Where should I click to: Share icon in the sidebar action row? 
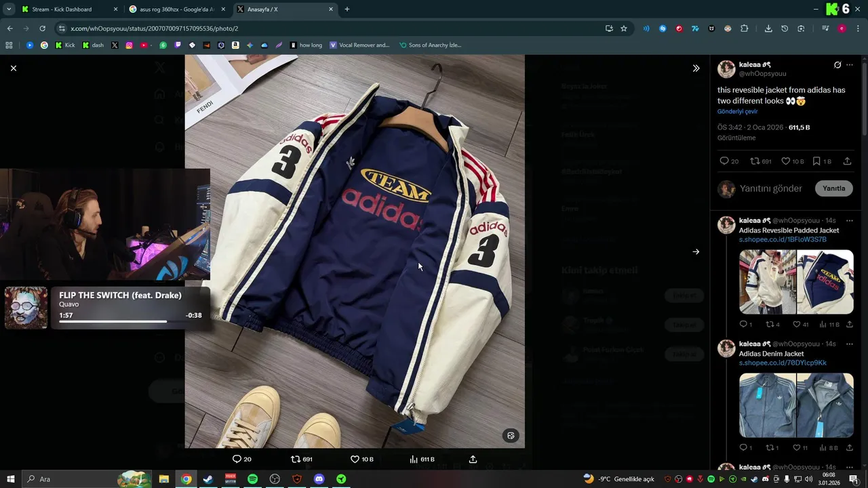tap(847, 161)
